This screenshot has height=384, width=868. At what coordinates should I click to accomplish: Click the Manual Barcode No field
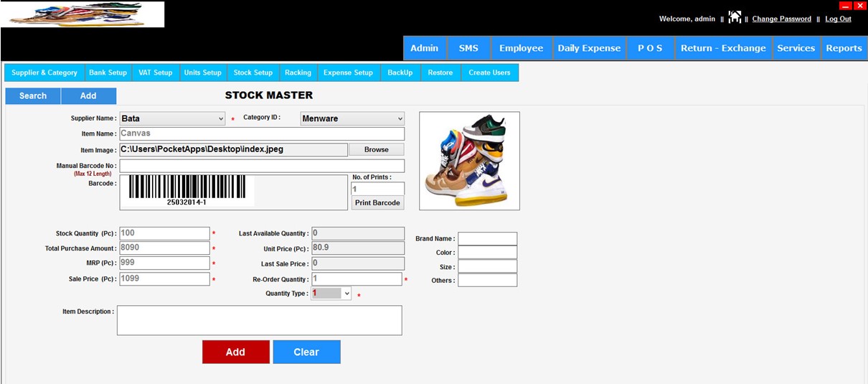(262, 166)
